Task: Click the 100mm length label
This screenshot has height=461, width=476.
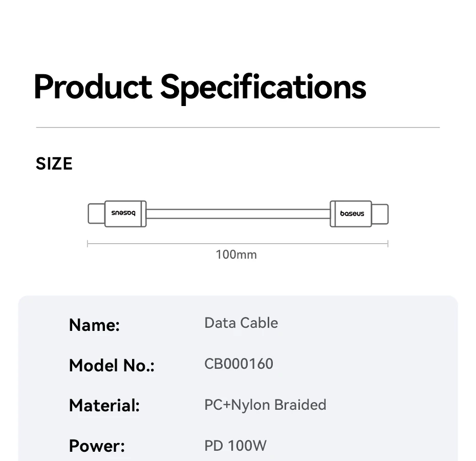Action: click(236, 255)
